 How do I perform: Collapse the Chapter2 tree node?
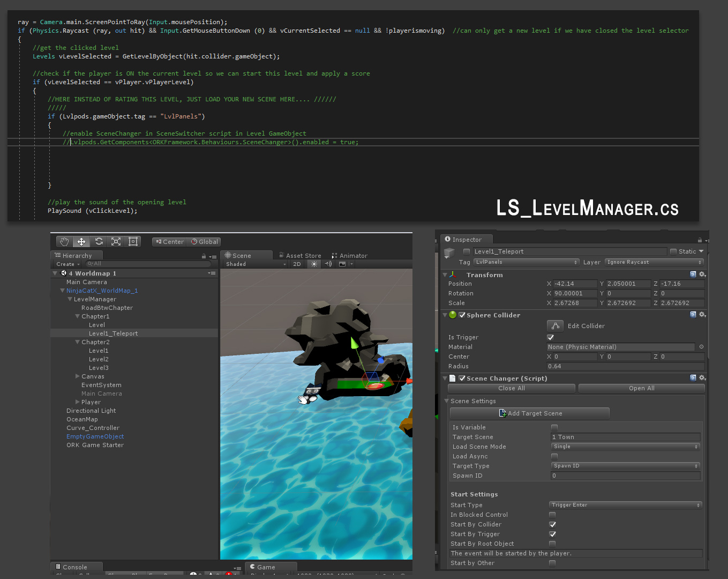[x=78, y=342]
